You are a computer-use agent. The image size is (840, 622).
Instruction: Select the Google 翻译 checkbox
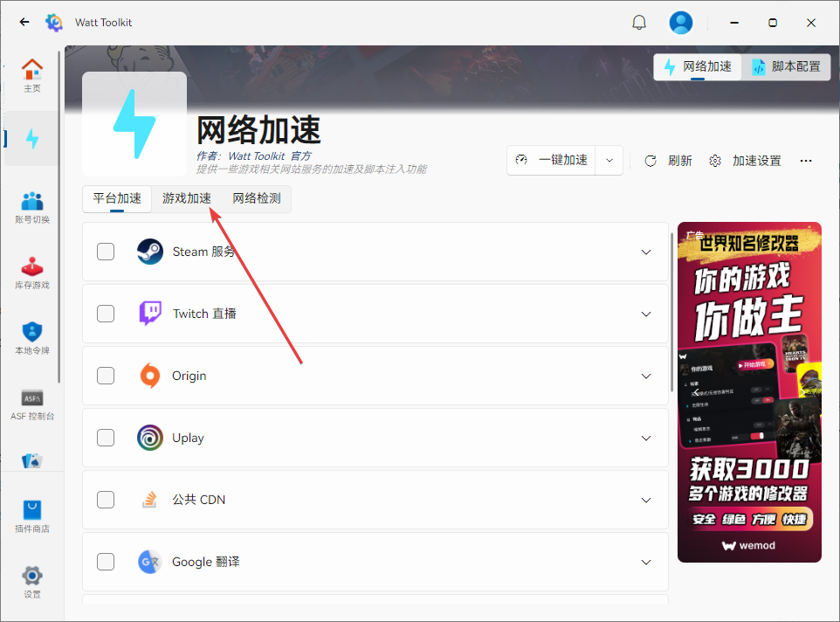pos(106,562)
